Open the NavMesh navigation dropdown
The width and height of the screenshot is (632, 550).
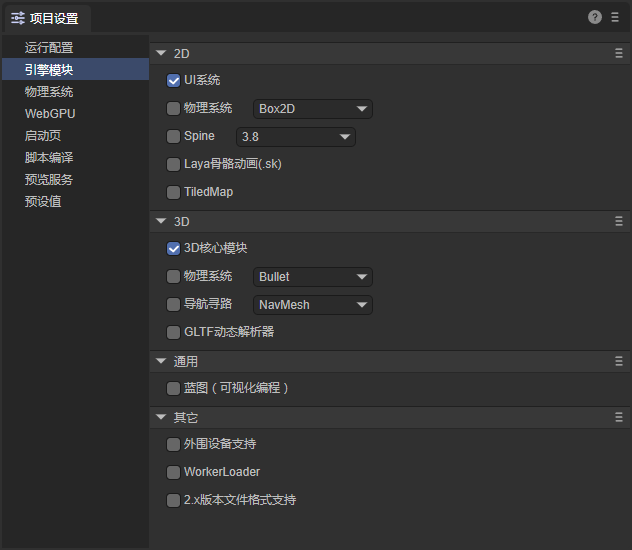click(312, 304)
